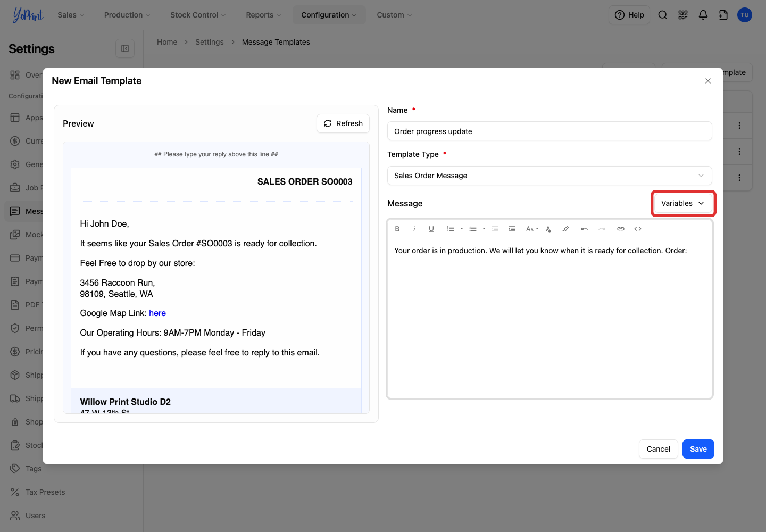Switch editor to HTML code view

click(638, 229)
